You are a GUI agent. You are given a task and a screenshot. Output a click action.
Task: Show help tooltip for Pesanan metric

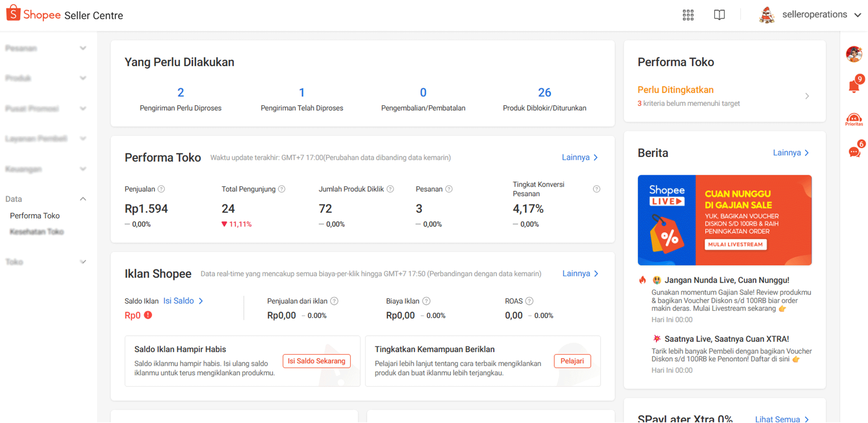click(449, 189)
